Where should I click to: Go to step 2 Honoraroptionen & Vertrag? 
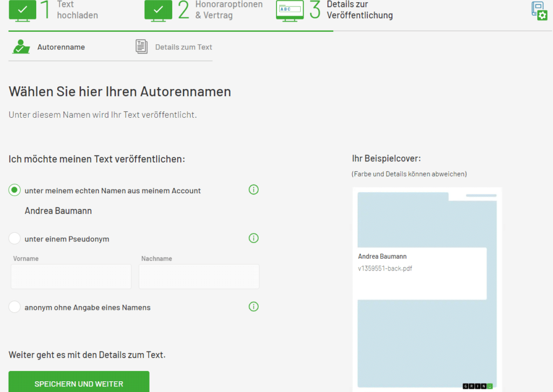(228, 10)
